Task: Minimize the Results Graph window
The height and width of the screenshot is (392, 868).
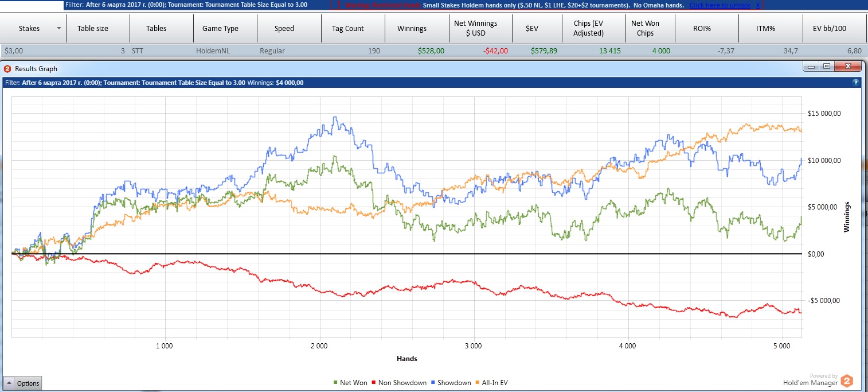Action: [811, 67]
